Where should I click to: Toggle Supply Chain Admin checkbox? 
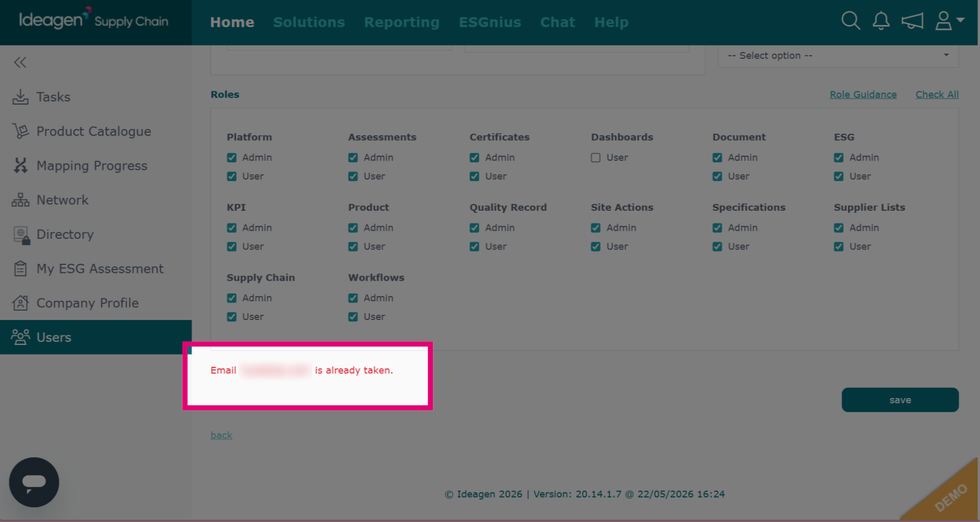point(232,298)
